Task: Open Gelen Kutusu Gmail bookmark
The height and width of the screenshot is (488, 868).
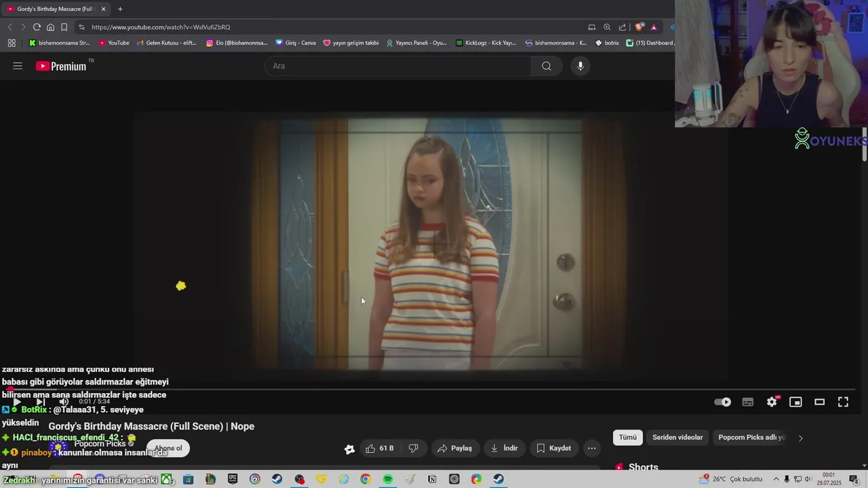Action: [x=167, y=43]
